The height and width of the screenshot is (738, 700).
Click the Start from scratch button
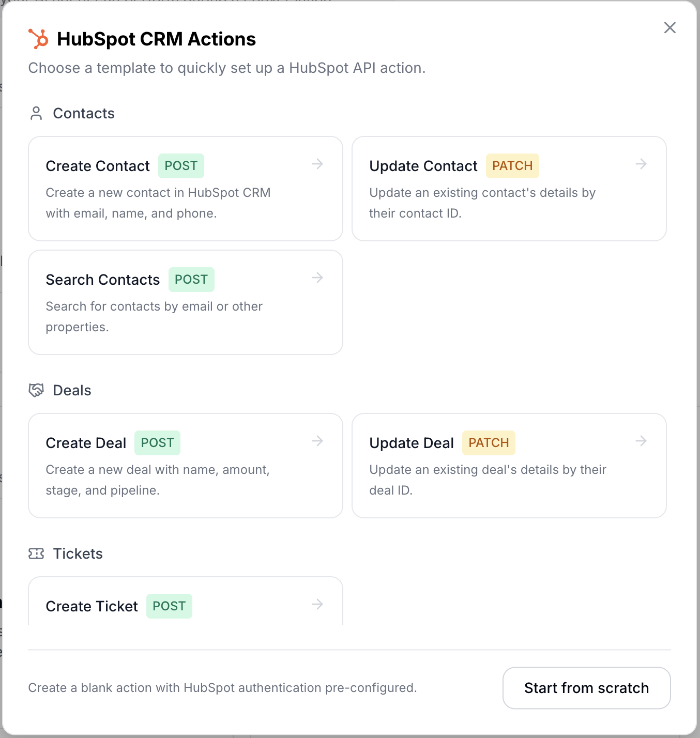tap(586, 688)
